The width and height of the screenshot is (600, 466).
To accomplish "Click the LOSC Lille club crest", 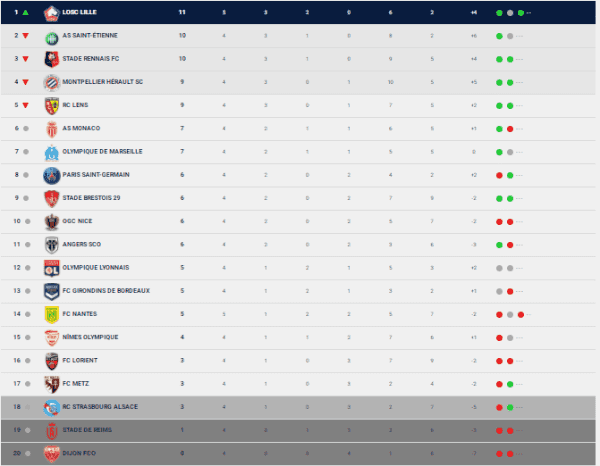I will point(52,13).
